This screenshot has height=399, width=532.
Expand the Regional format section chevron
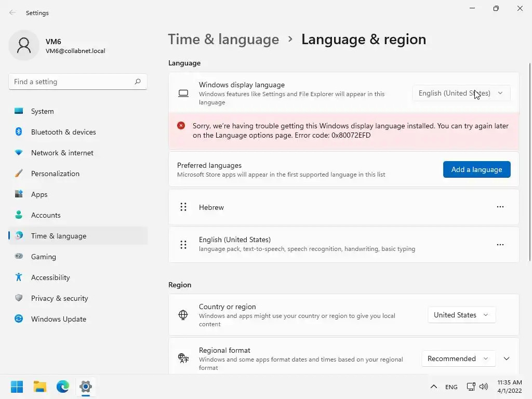coord(506,358)
